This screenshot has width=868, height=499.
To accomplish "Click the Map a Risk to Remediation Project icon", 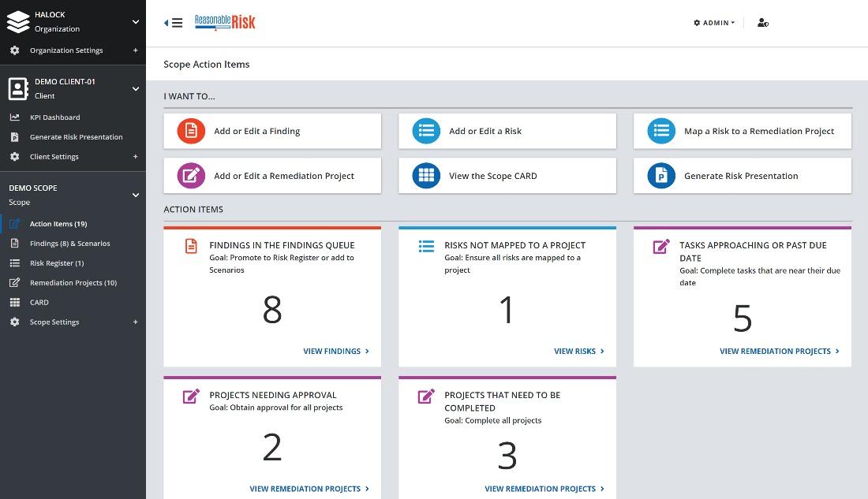I will pyautogui.click(x=661, y=132).
